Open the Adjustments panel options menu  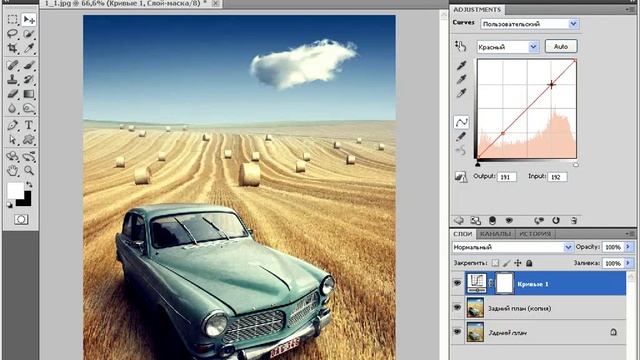coord(630,9)
